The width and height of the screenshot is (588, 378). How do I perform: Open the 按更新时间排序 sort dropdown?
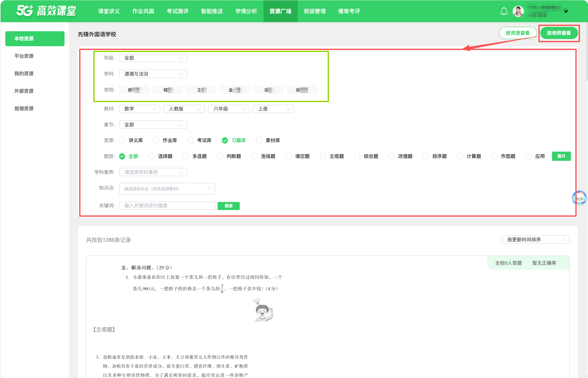(x=536, y=240)
